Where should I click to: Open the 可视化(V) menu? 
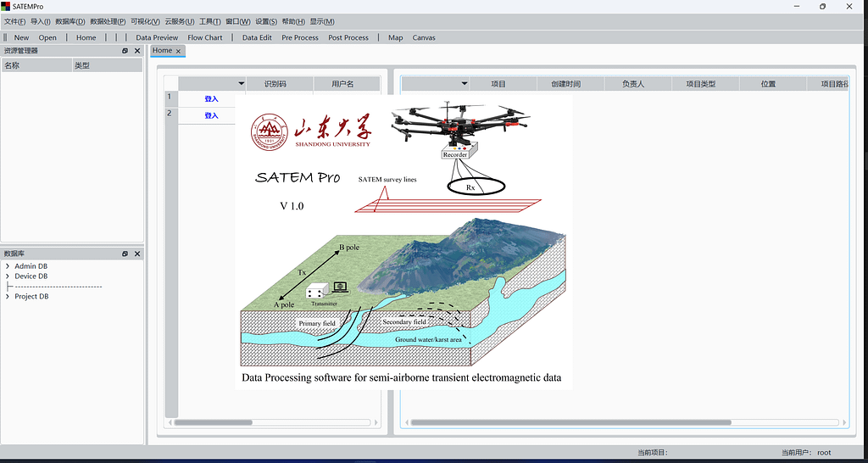point(145,21)
